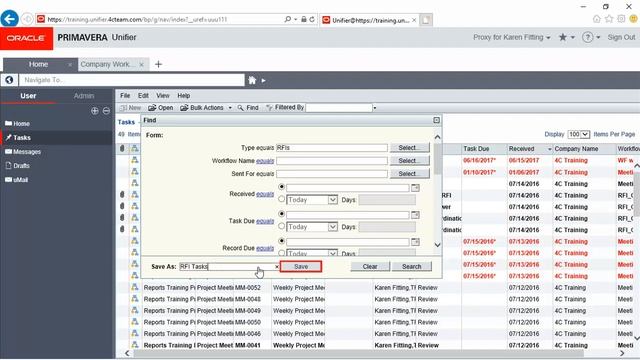Click the Search button
Viewport: 640px width, 360px height.
(x=411, y=267)
